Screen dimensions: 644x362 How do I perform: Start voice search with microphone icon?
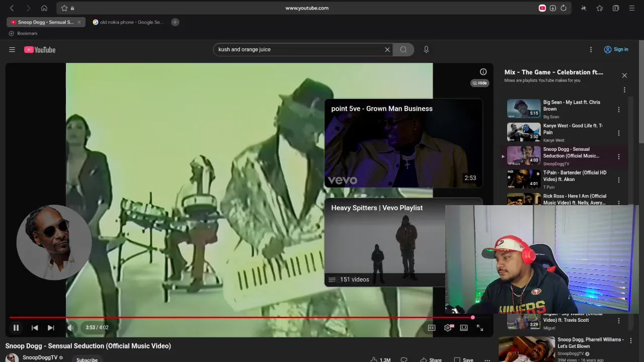click(426, 49)
